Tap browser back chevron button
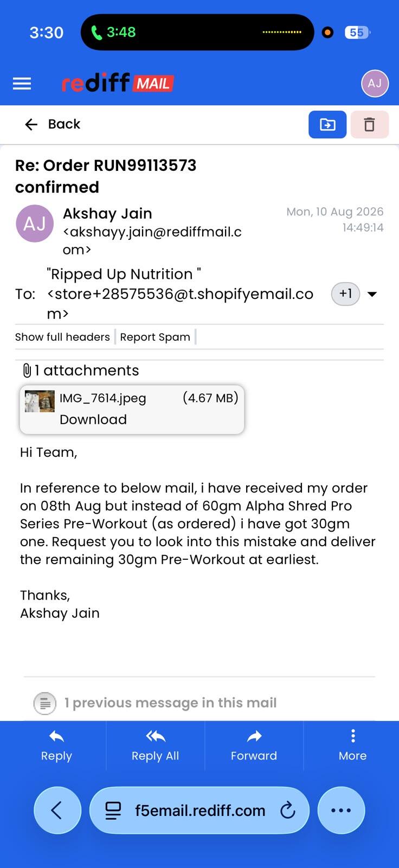The image size is (399, 868). click(57, 810)
